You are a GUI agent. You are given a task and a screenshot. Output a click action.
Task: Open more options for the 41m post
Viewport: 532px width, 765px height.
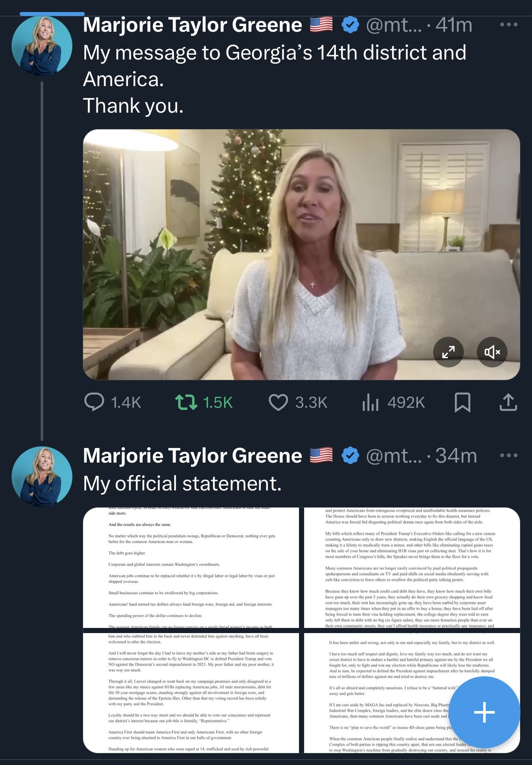pos(508,24)
